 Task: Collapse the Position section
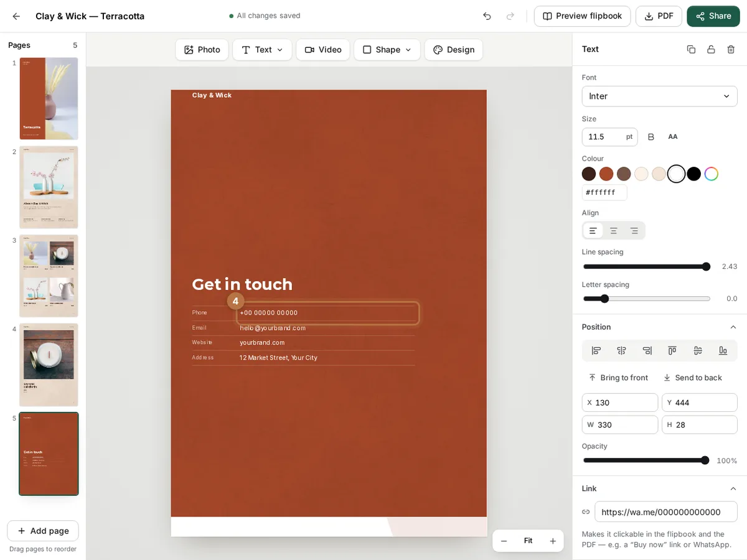point(733,327)
